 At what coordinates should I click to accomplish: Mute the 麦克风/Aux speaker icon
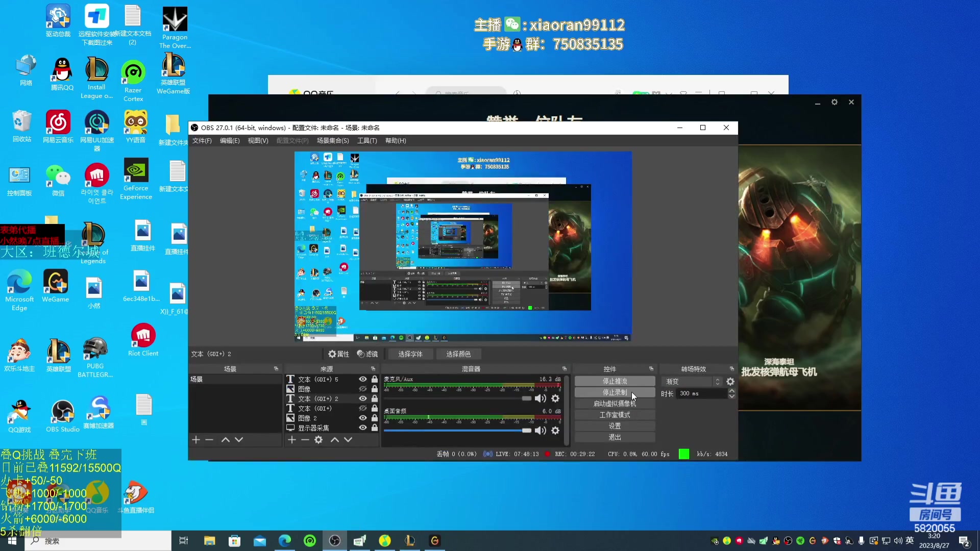pos(540,398)
